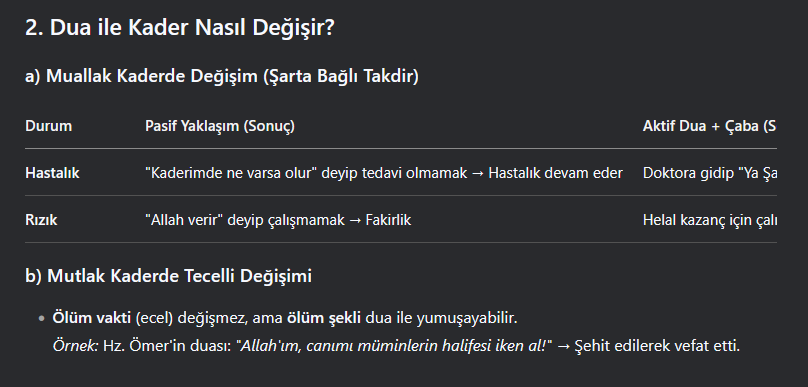Click the "Hastalık" row label

click(x=52, y=173)
